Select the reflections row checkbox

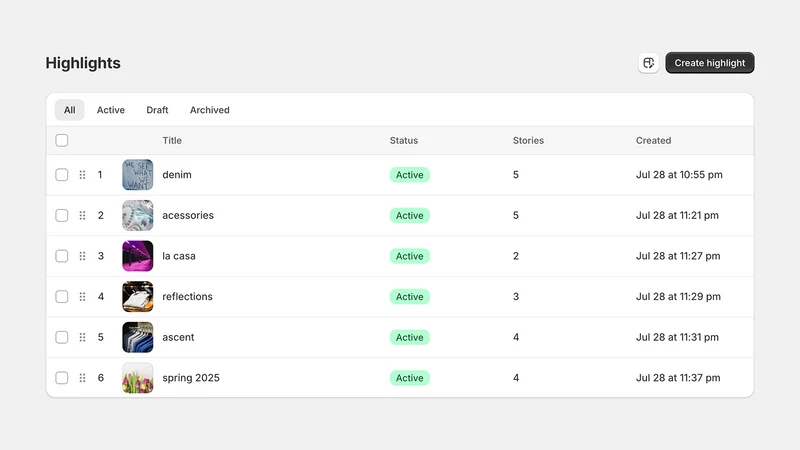pyautogui.click(x=62, y=296)
